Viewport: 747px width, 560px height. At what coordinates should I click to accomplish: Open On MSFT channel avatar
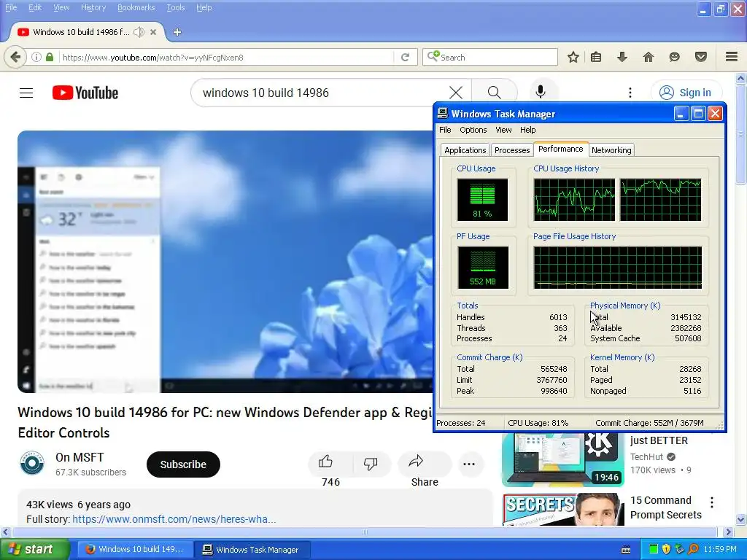coord(32,463)
